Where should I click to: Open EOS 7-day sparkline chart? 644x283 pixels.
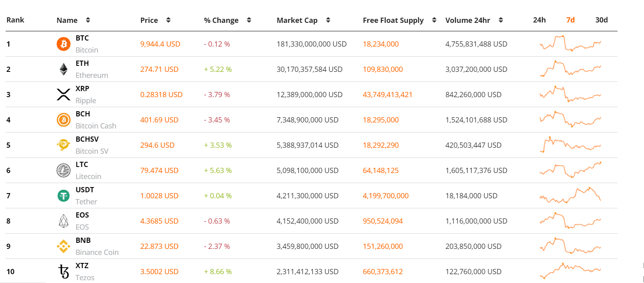pyautogui.click(x=570, y=220)
